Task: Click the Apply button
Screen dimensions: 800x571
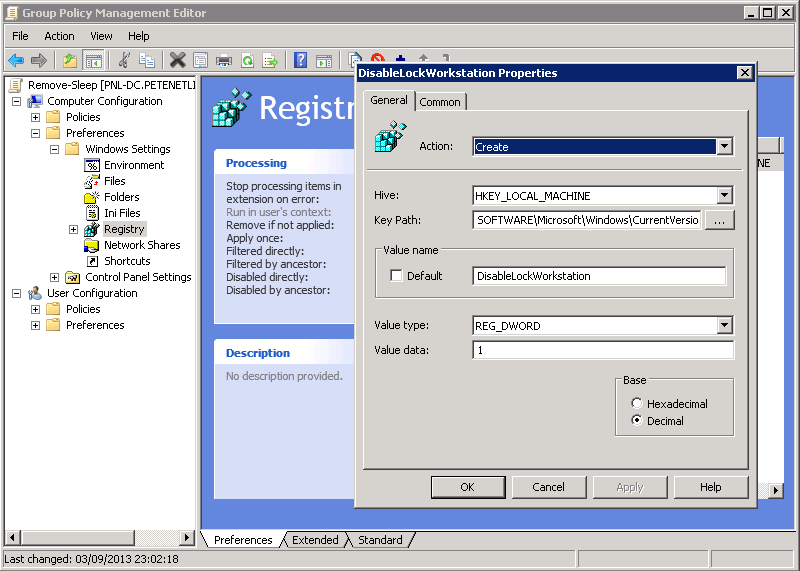Action: tap(630, 487)
